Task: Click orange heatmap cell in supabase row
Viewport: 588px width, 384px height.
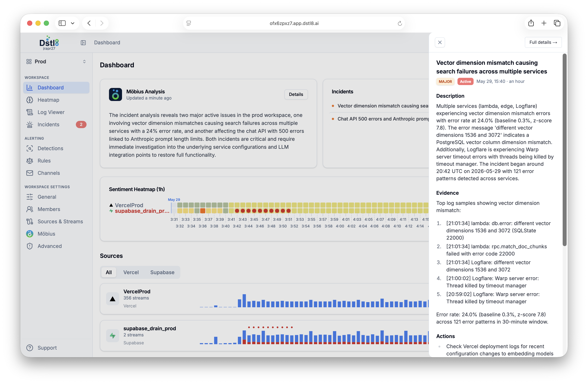Action: click(x=203, y=211)
